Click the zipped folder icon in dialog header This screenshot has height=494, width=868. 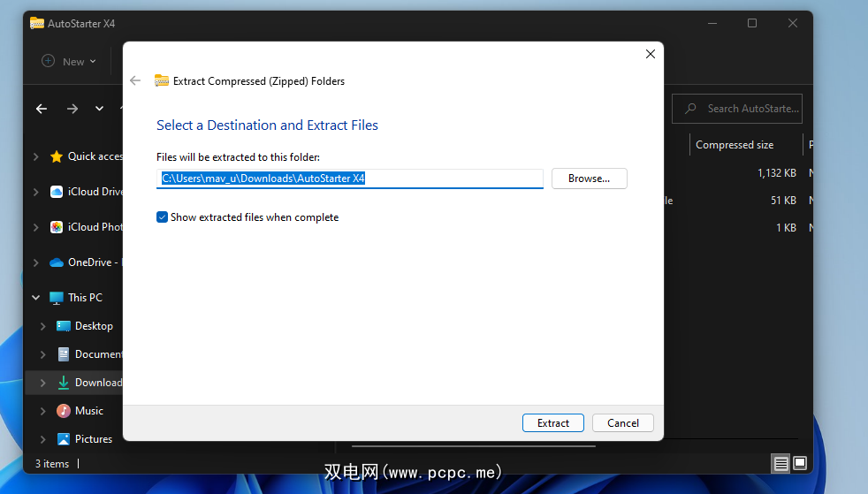[x=161, y=80]
